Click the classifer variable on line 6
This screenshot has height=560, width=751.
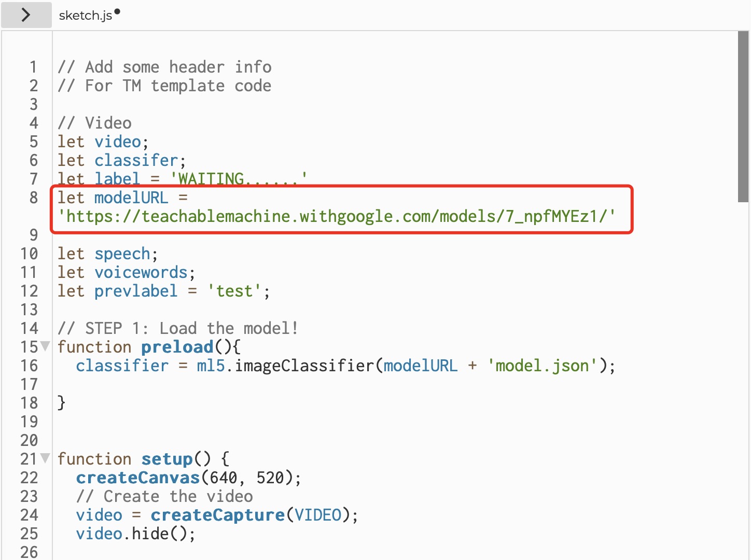(x=136, y=160)
